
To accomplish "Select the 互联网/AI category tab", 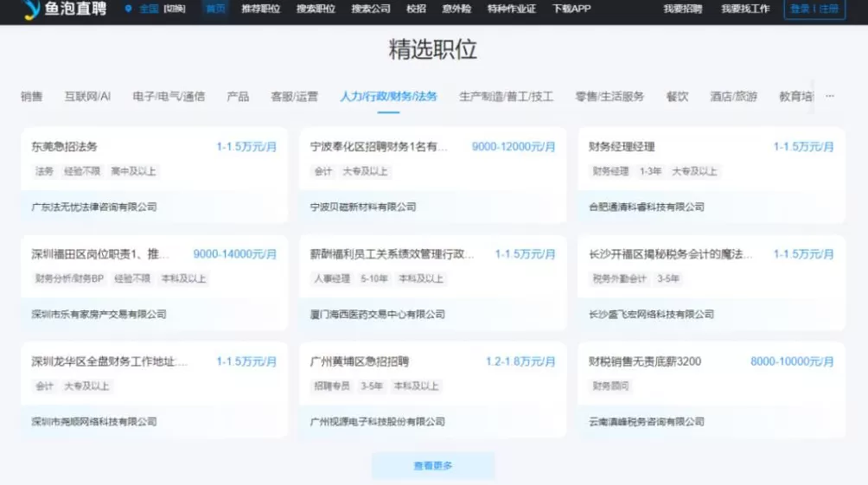I will (x=87, y=96).
